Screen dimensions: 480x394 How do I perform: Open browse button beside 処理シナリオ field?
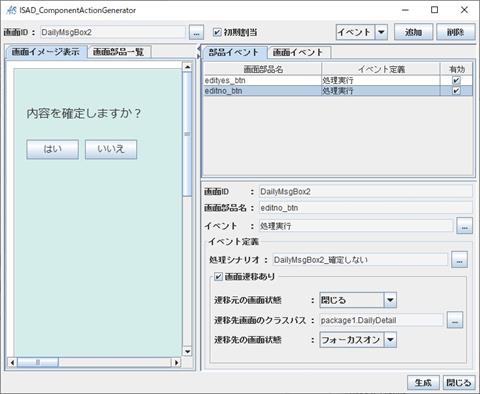[459, 260]
